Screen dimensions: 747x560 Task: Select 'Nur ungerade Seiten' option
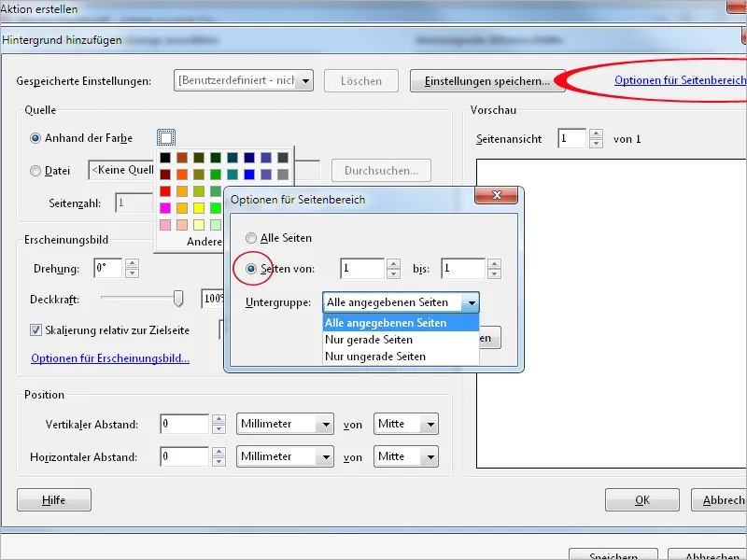[x=401, y=357]
